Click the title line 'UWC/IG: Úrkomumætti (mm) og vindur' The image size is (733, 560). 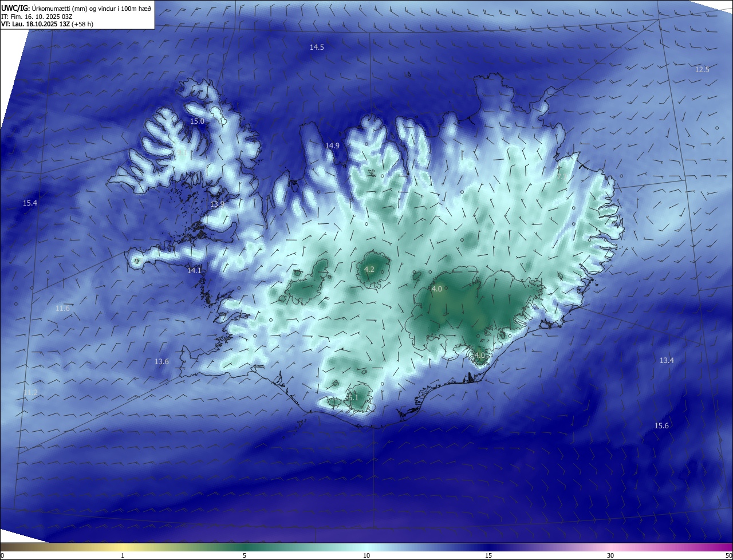77,9
